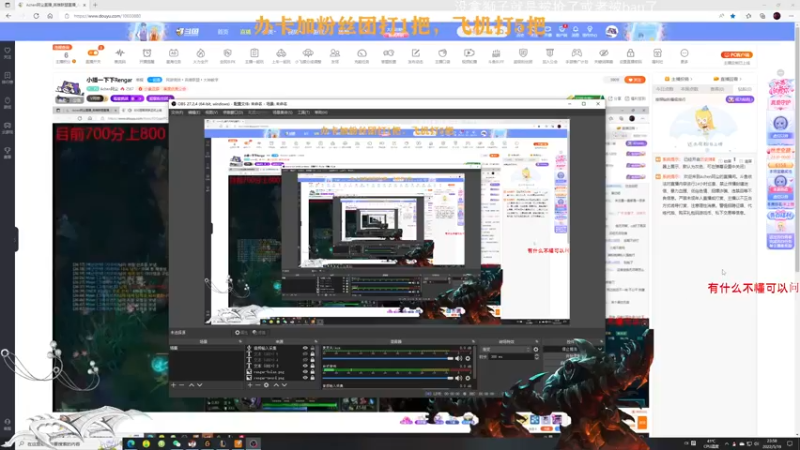Click the two-people icon in Douyu toolbar
Viewport: 800px width, 450px height.
click(x=335, y=53)
